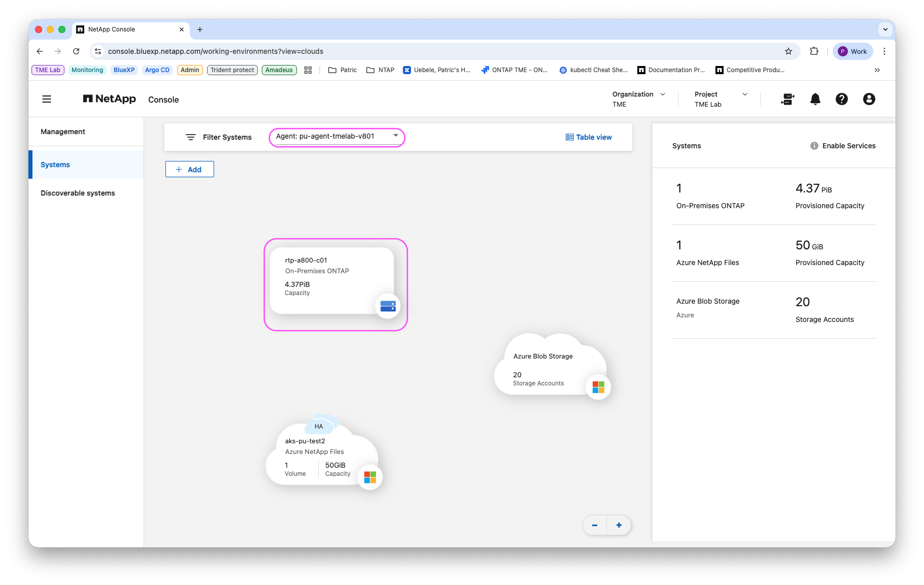This screenshot has width=924, height=585.
Task: Open notifications bell
Action: (x=815, y=99)
